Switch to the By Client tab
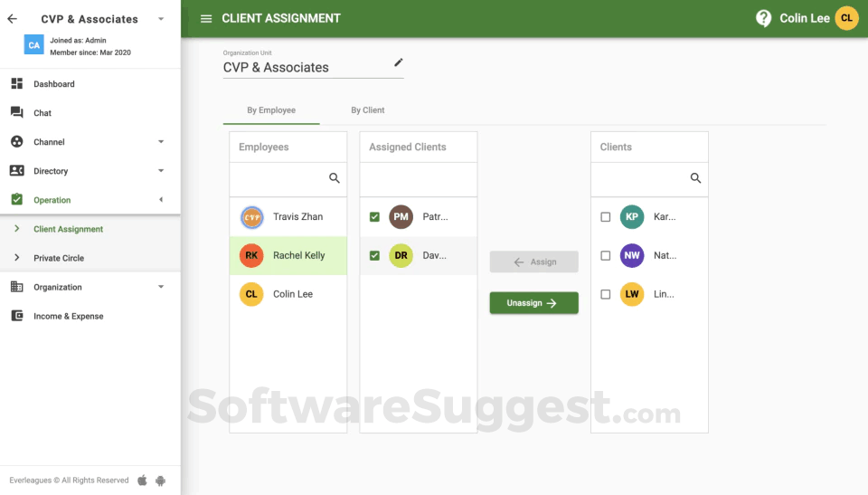Screen dimensions: 868x495 tap(368, 110)
